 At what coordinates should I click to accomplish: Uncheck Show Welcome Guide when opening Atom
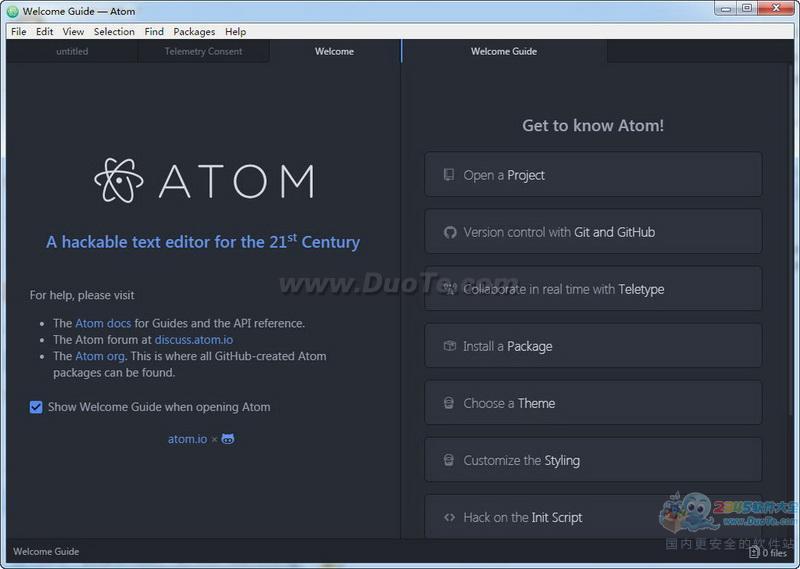pos(36,407)
